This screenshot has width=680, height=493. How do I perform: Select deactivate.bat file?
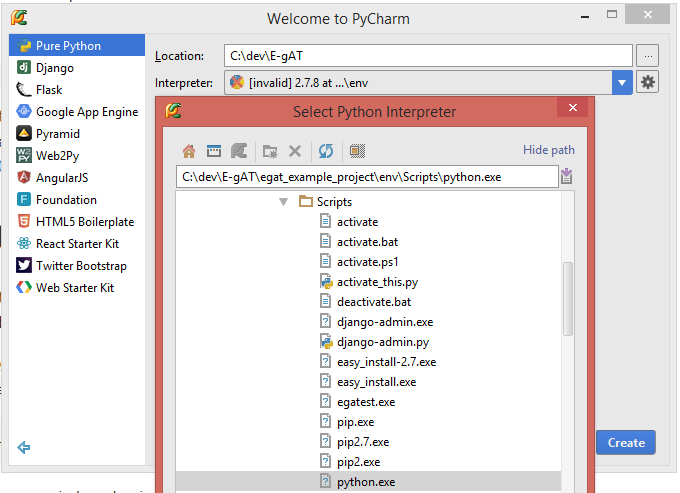[x=374, y=302]
